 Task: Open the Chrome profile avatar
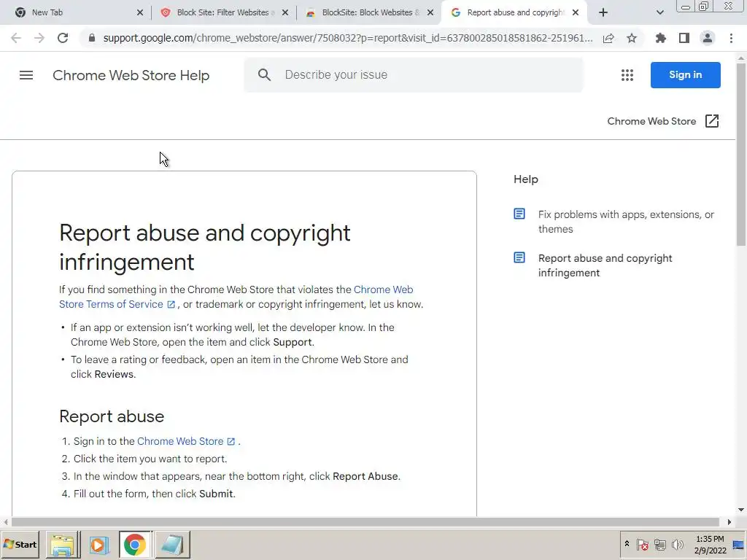point(708,38)
